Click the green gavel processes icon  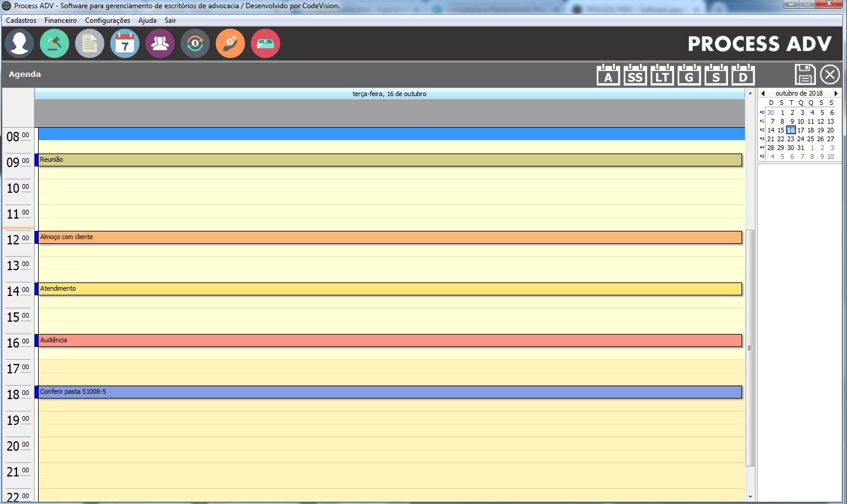click(x=55, y=44)
